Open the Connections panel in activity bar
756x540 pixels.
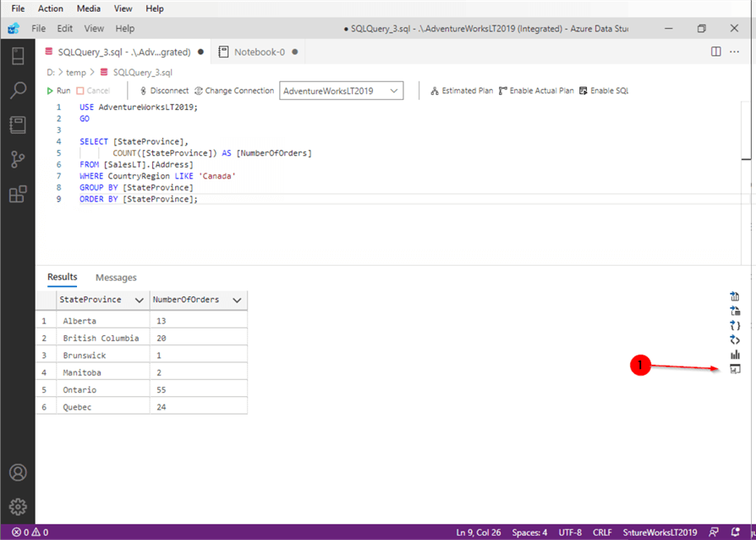coord(17,57)
